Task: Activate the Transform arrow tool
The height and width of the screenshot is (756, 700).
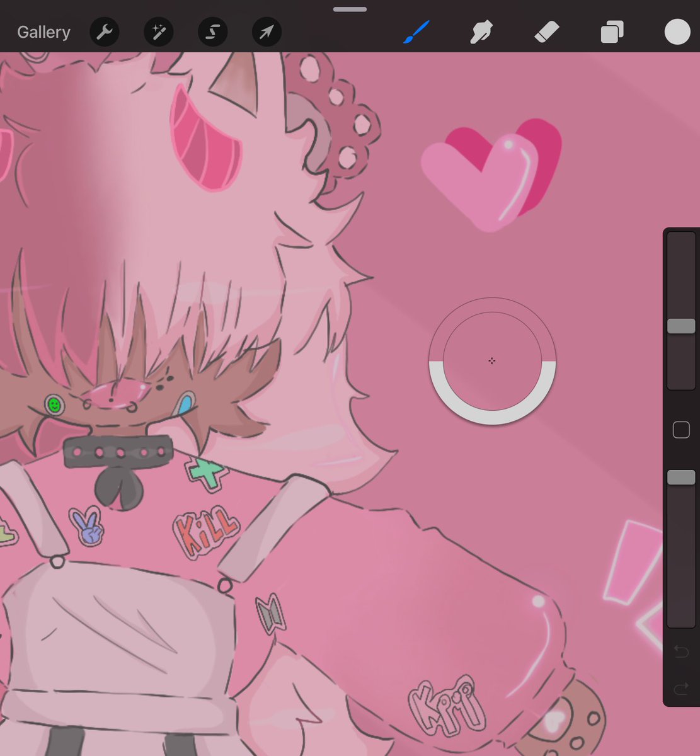Action: [267, 32]
